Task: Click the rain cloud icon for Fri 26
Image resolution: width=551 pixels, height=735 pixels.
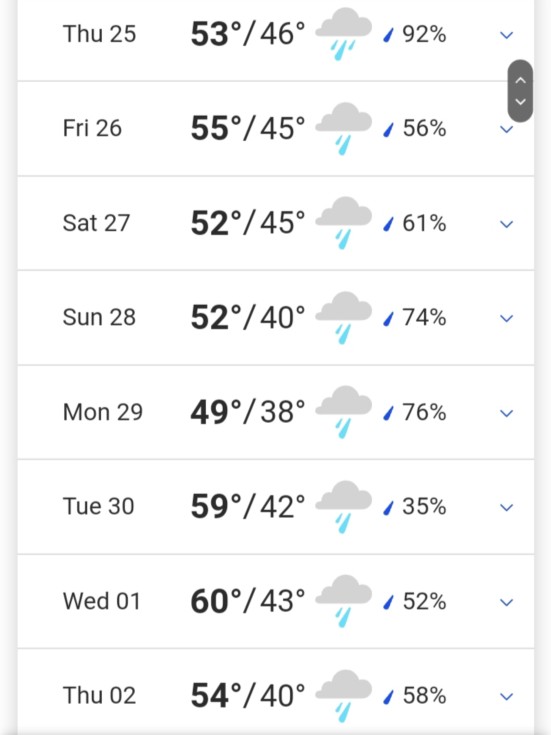Action: 343,128
